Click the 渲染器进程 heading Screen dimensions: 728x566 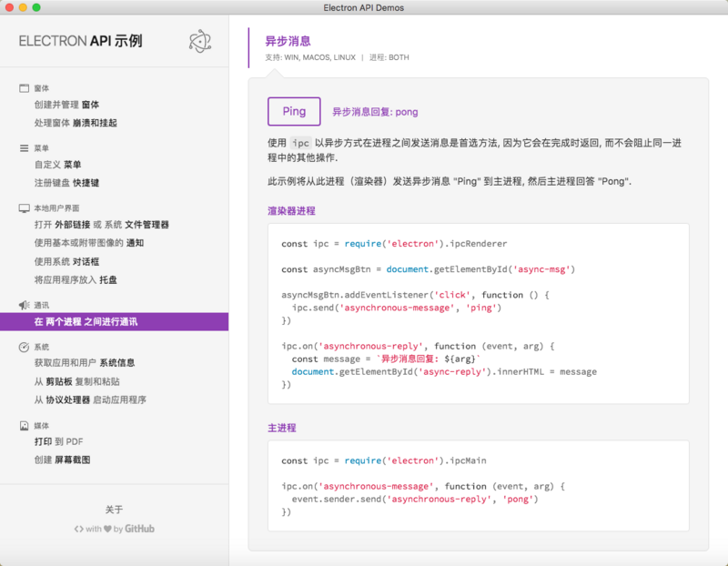[x=291, y=211]
